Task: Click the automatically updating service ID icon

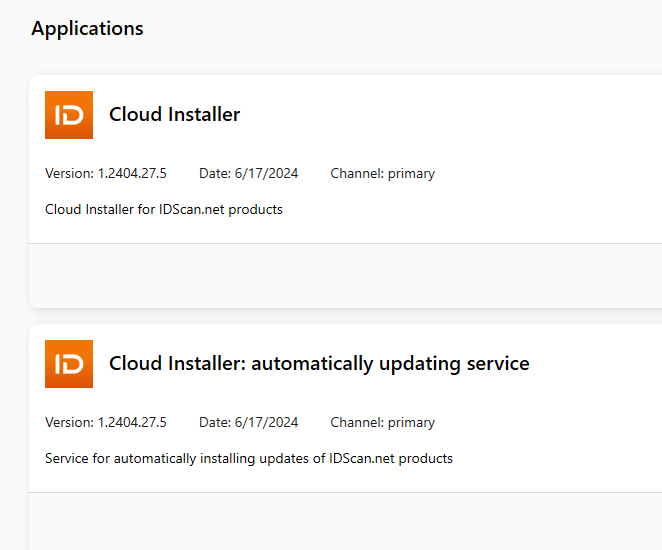Action: 69,364
